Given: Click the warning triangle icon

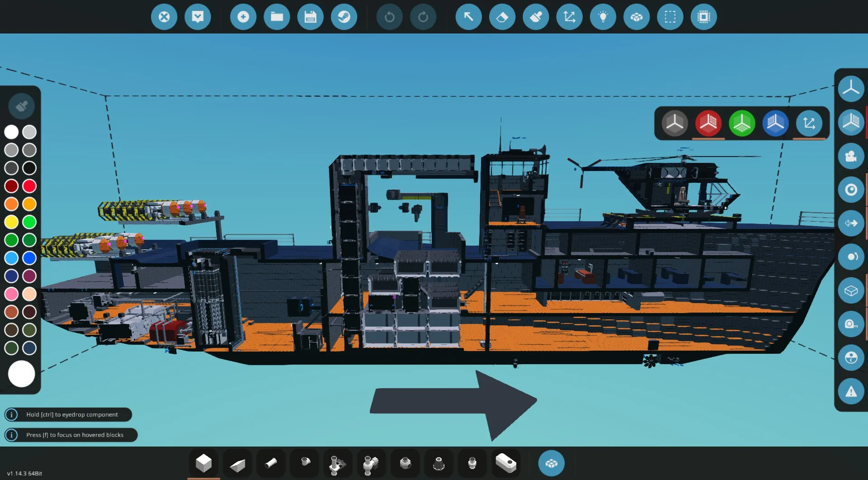Looking at the screenshot, I should [850, 391].
